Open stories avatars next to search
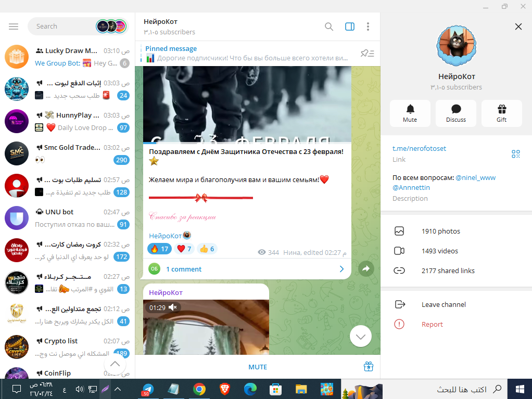The image size is (532, 399). pos(111,27)
